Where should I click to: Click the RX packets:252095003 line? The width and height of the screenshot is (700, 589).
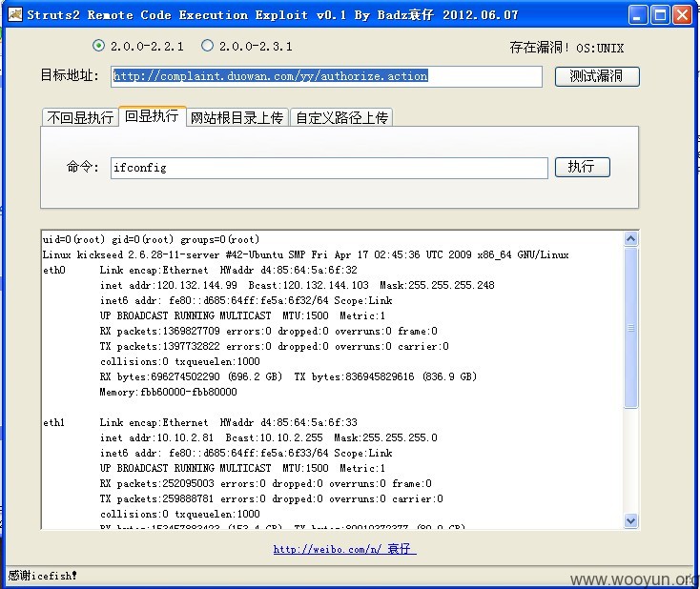[x=266, y=484]
